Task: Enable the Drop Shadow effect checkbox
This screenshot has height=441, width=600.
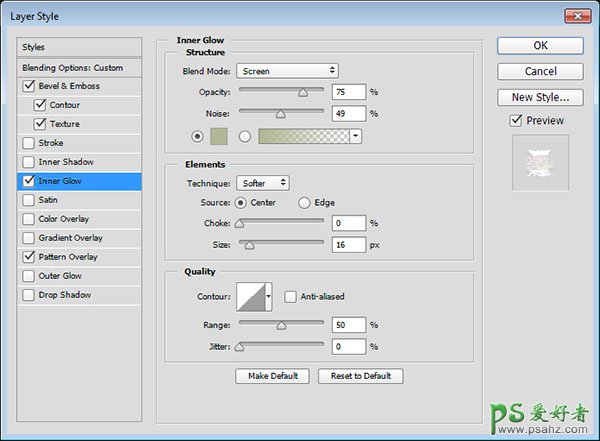Action: [27, 295]
